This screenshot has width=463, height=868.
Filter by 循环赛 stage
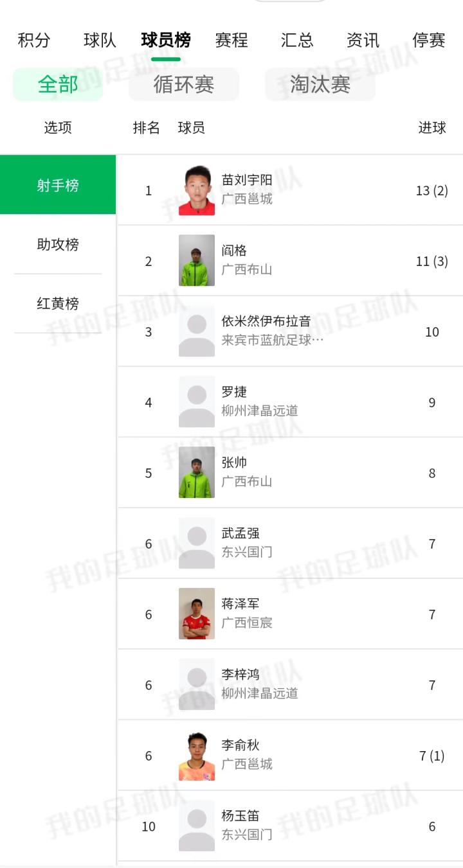pos(184,84)
